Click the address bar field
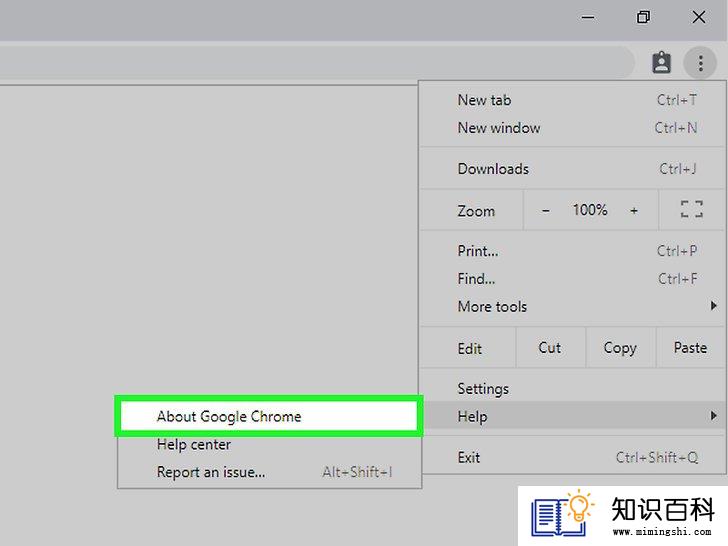 click(x=316, y=62)
